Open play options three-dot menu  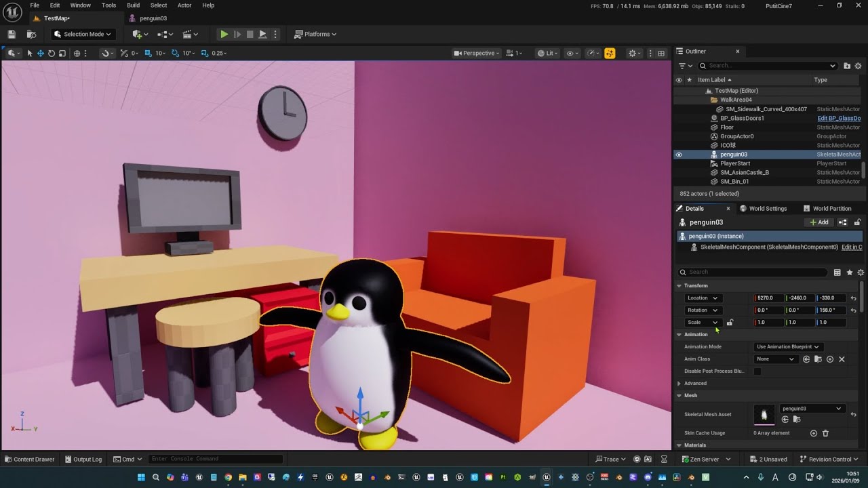click(275, 34)
